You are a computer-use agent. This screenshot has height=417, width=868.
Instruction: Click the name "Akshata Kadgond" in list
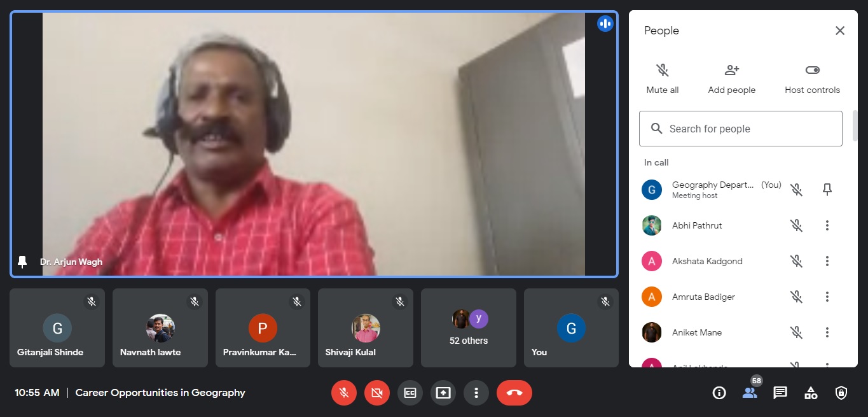(x=707, y=261)
